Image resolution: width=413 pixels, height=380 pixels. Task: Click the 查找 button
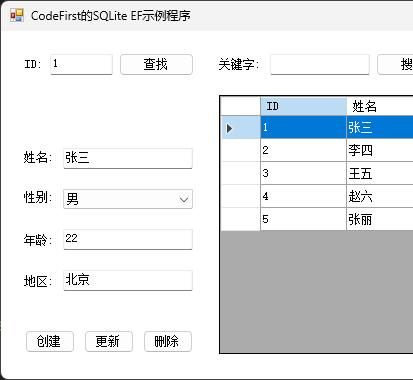(x=156, y=64)
